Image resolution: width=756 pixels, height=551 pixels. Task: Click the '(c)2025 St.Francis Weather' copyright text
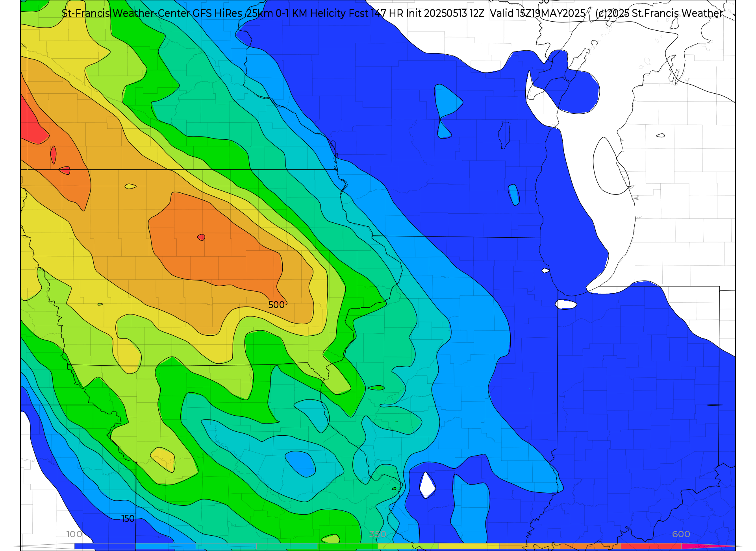pos(659,13)
